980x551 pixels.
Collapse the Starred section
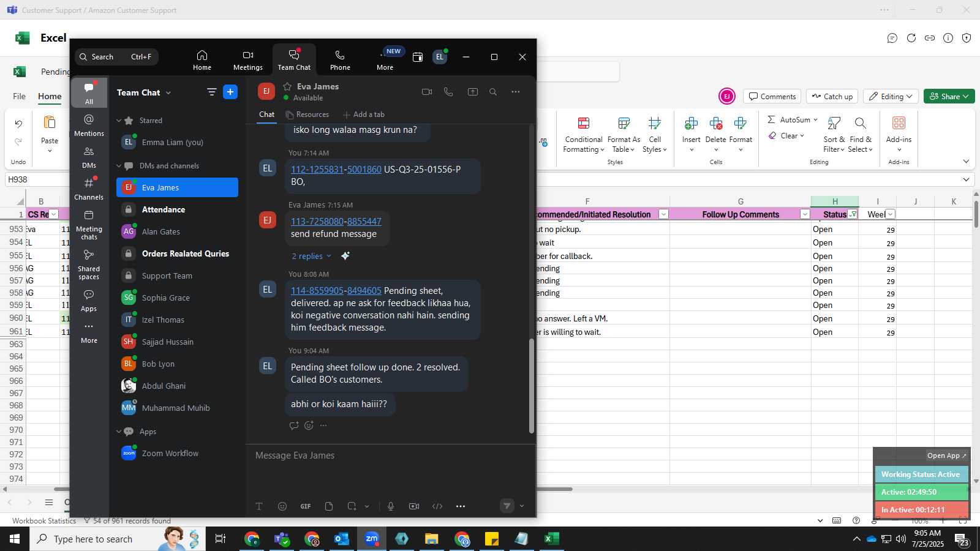point(119,121)
